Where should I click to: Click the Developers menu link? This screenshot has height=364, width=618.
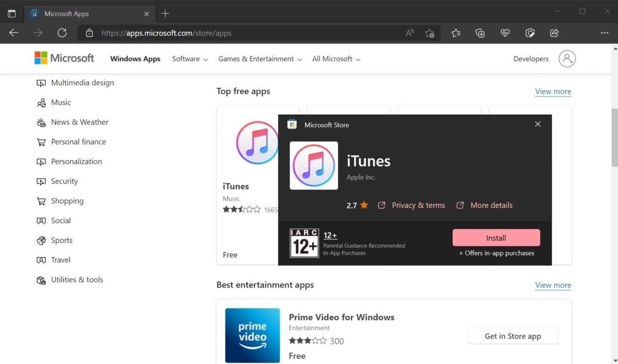[531, 59]
